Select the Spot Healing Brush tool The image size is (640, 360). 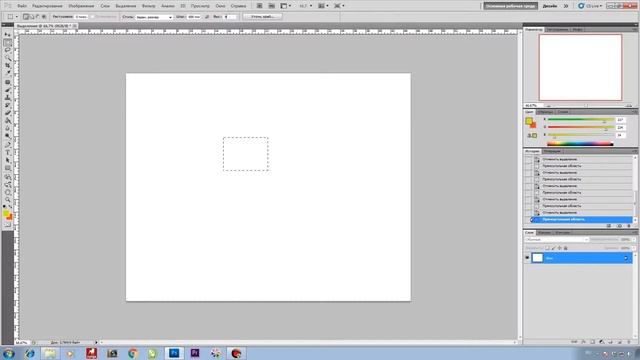[8, 82]
